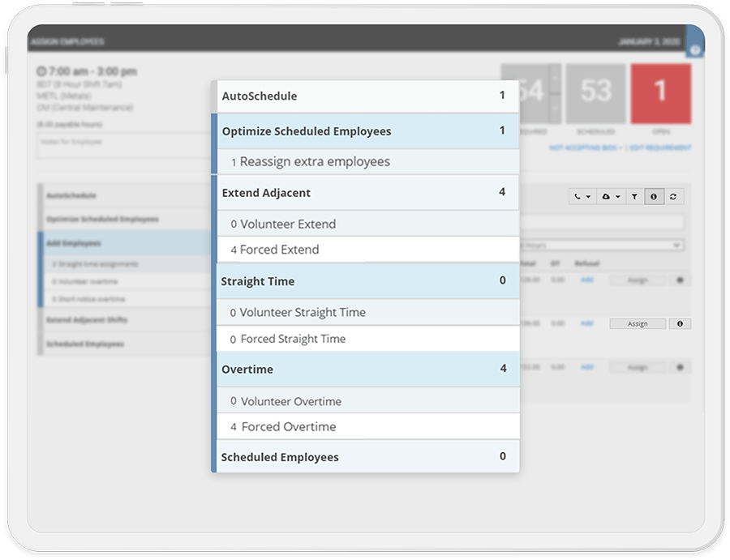Viewport: 730px width, 560px height.
Task: Click the Notes for Employee field
Action: click(x=122, y=146)
